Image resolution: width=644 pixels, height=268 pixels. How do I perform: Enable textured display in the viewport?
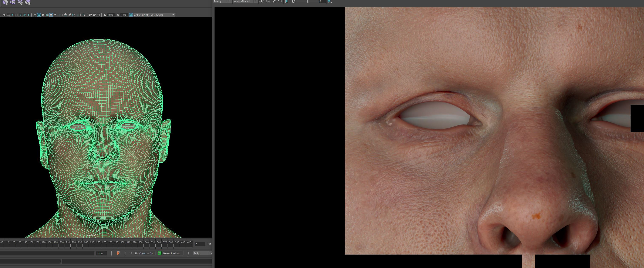tap(51, 15)
